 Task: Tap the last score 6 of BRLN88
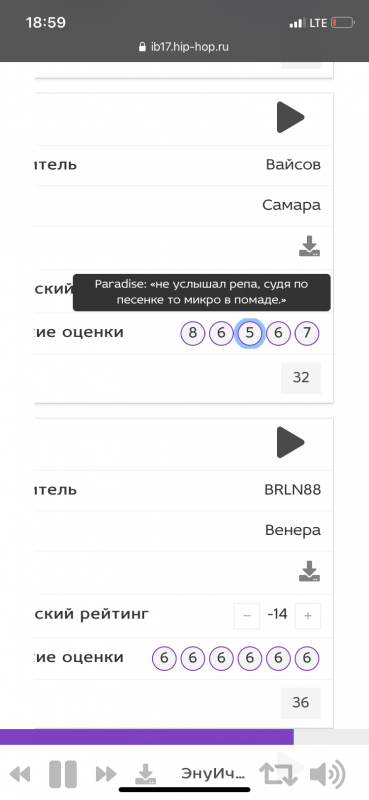point(307,659)
